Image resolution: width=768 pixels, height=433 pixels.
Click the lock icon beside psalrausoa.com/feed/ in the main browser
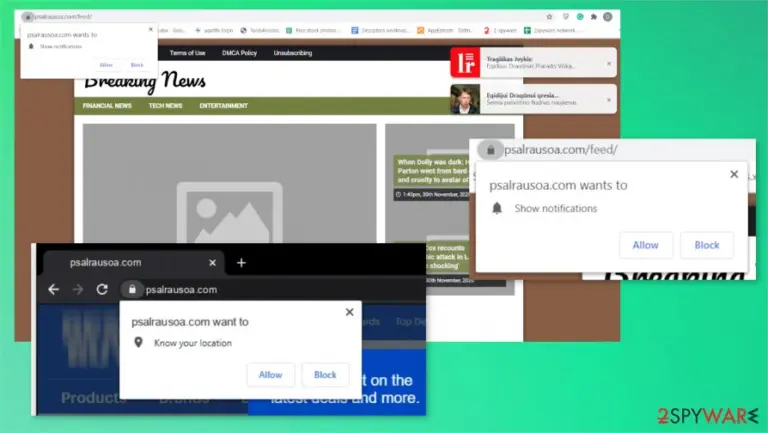click(x=28, y=17)
